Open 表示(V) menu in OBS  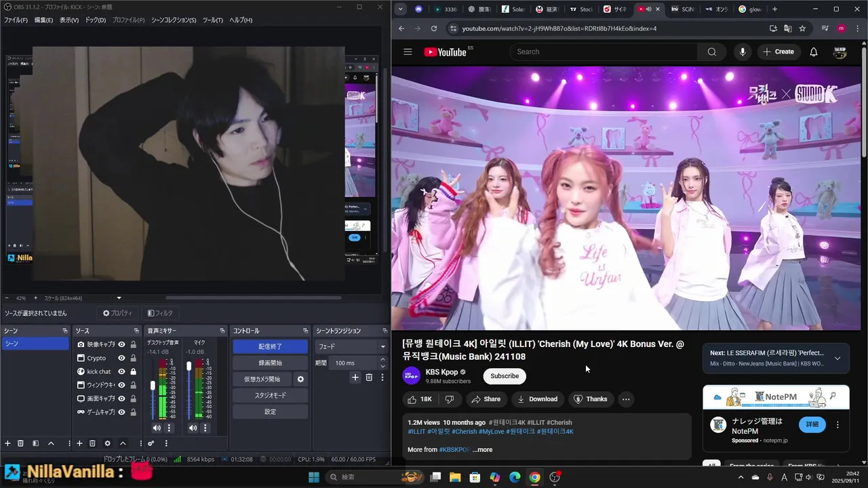coord(69,20)
